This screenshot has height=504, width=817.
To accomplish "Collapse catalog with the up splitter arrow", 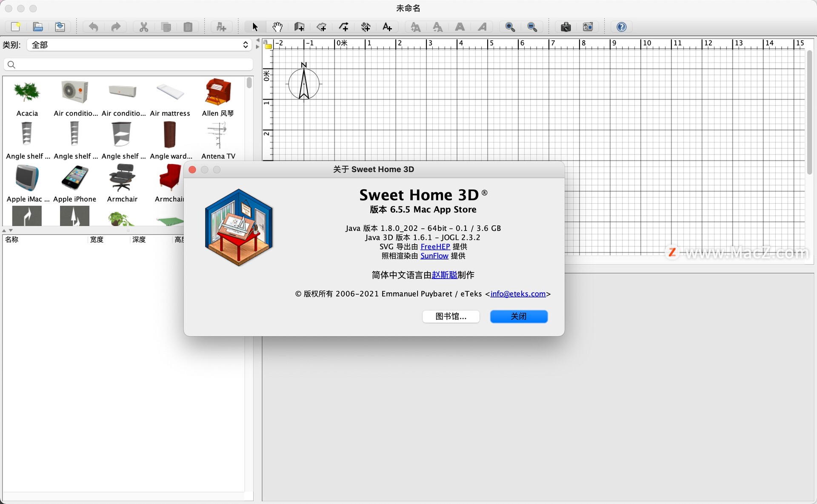I will coord(4,230).
